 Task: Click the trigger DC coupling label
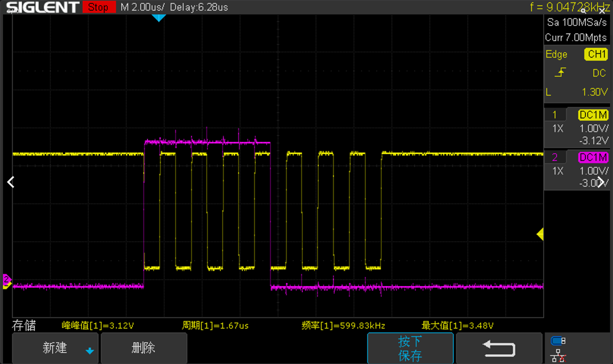[x=599, y=73]
